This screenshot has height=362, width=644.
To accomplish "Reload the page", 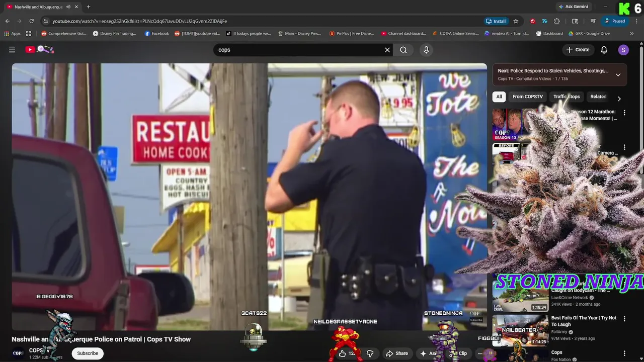I will coord(31,21).
